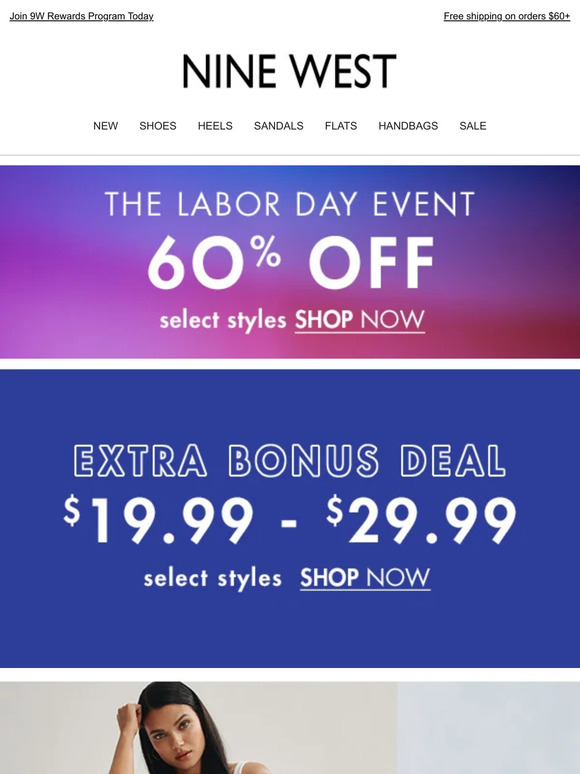Viewport: 580px width, 774px height.
Task: Click the $19.99 - $29.99 price text
Action: (290, 520)
